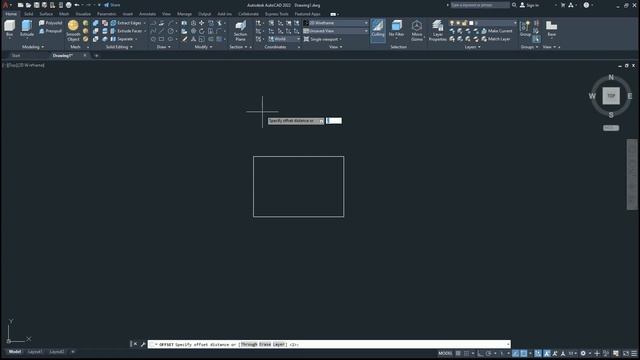Open Layer Properties manager
640x360 pixels.
(x=438, y=31)
